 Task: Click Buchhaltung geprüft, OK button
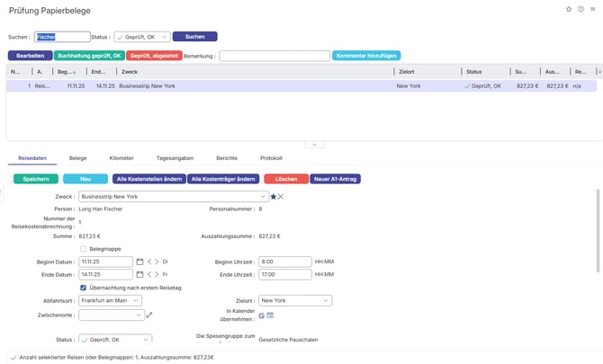point(89,56)
